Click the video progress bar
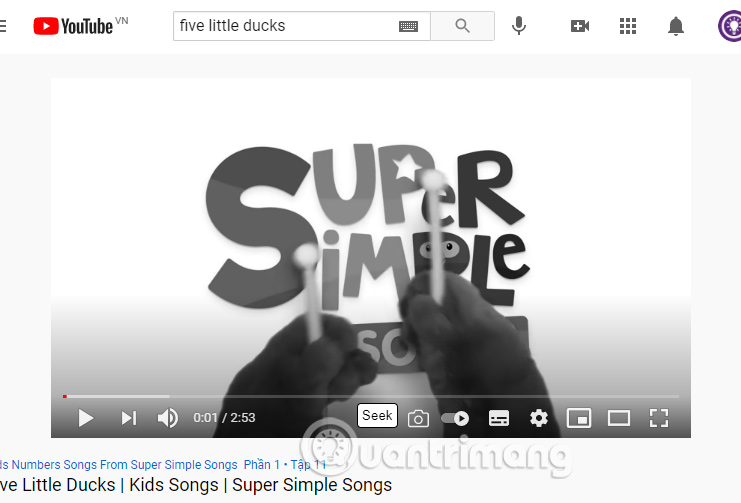 click(x=371, y=396)
